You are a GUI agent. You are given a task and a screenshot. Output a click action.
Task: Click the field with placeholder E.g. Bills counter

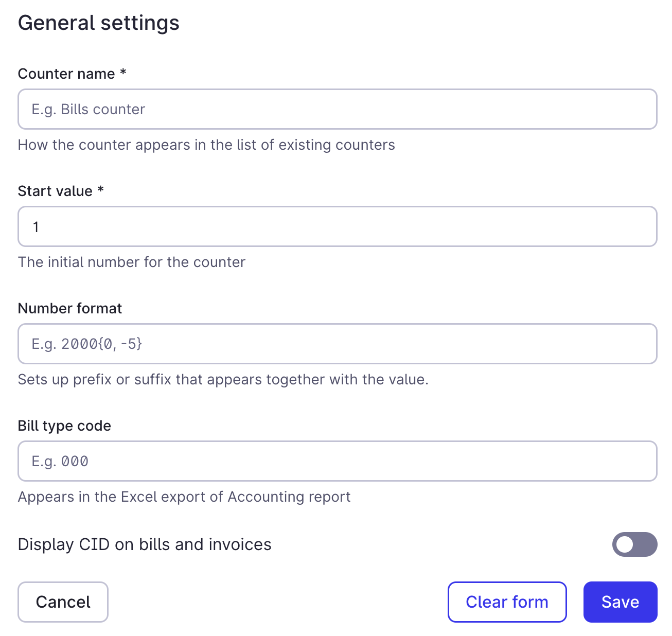(337, 109)
